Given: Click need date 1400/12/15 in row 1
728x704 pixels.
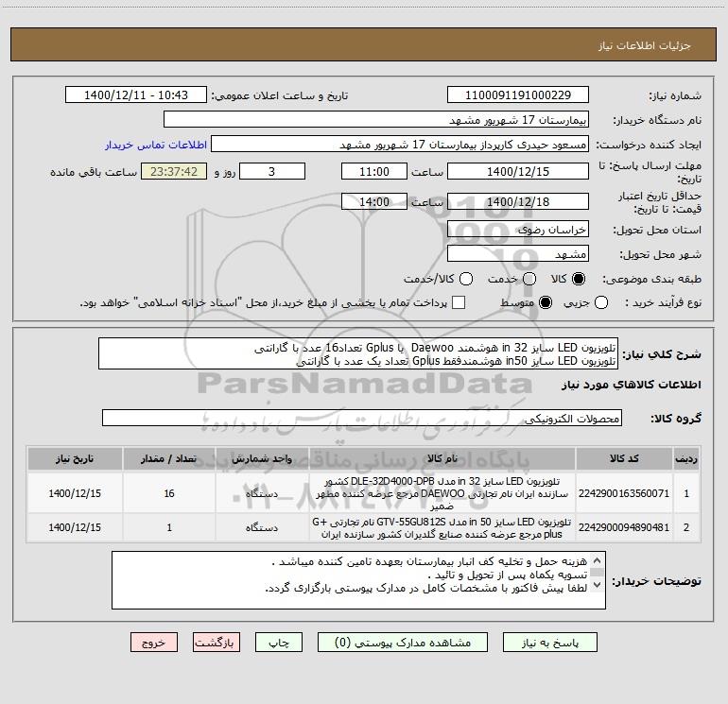Looking at the screenshot, I should pyautogui.click(x=75, y=493).
